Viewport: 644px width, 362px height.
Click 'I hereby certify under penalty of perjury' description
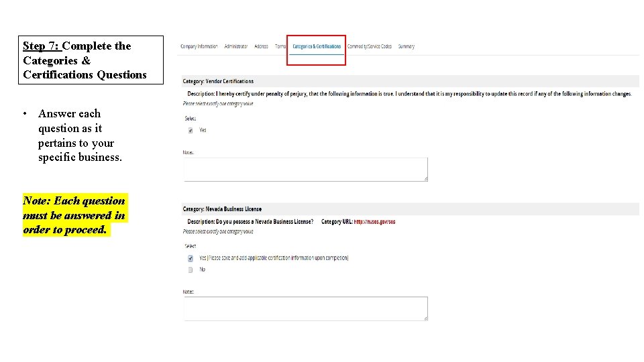click(423, 94)
